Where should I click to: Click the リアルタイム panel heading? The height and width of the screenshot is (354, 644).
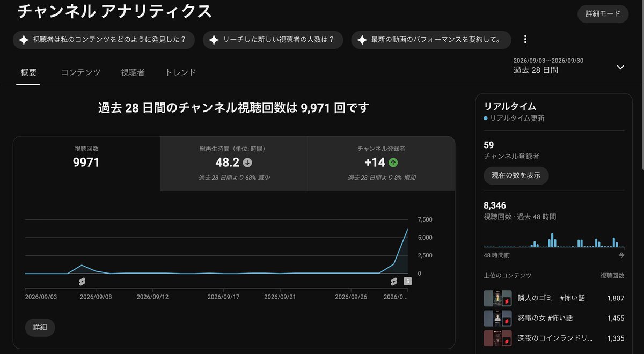(x=510, y=107)
